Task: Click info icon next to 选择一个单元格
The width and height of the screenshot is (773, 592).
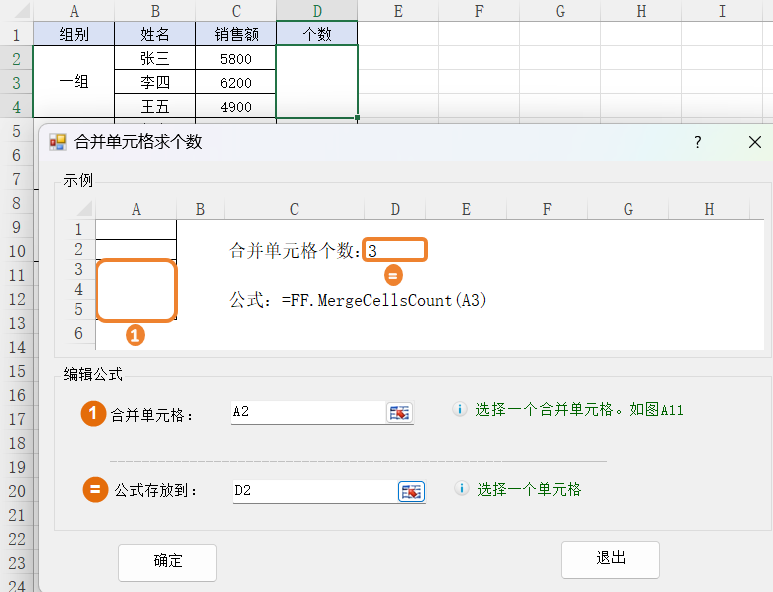Action: [461, 489]
